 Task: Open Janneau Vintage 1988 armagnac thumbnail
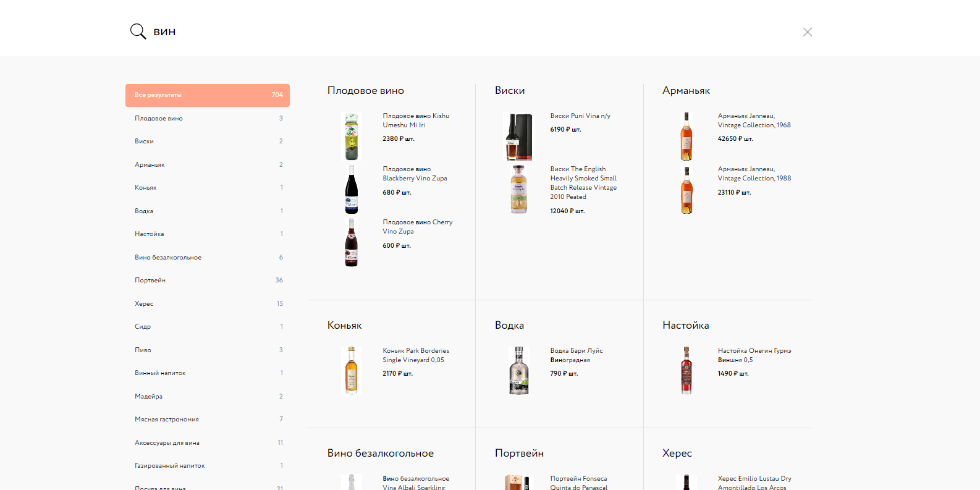(686, 190)
